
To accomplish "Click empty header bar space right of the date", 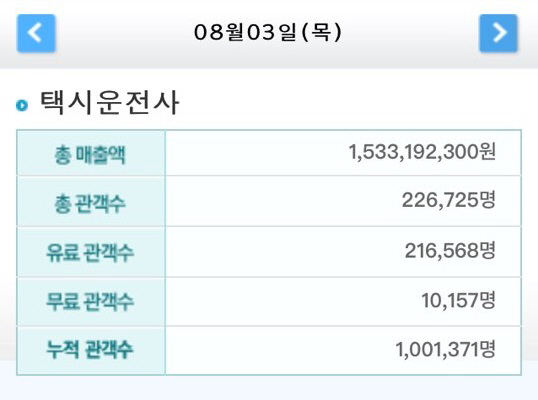I will [410, 33].
